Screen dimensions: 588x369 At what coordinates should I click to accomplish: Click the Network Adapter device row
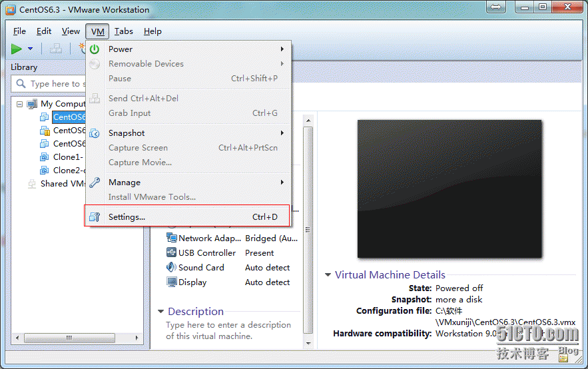click(x=232, y=238)
